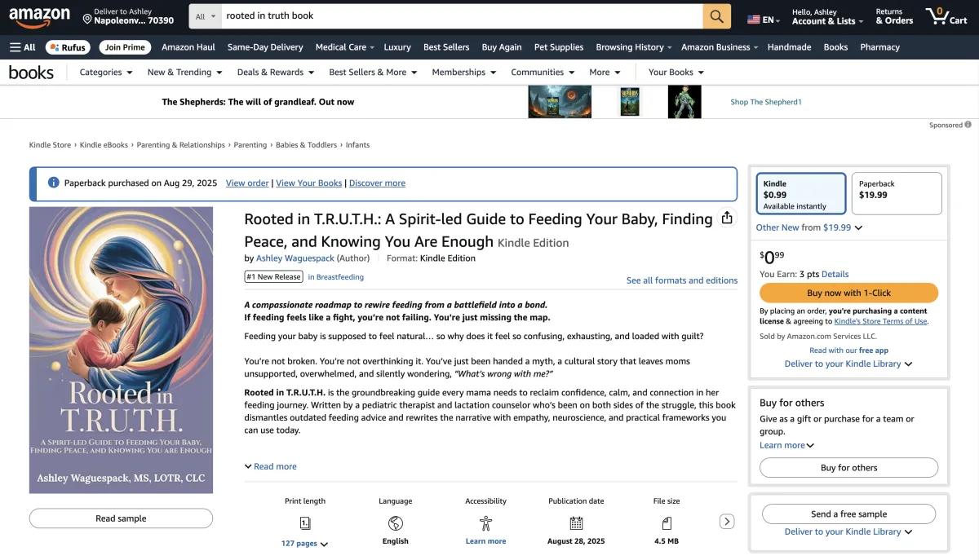Screen dimensions: 979x560
Task: Open Same-Day Delivery nav item
Action: coord(265,47)
